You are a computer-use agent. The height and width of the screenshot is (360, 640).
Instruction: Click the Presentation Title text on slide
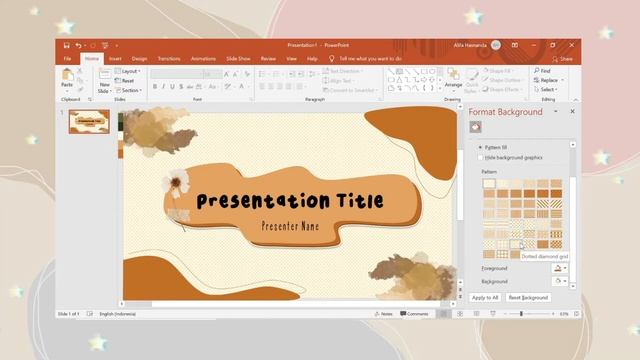(x=290, y=201)
